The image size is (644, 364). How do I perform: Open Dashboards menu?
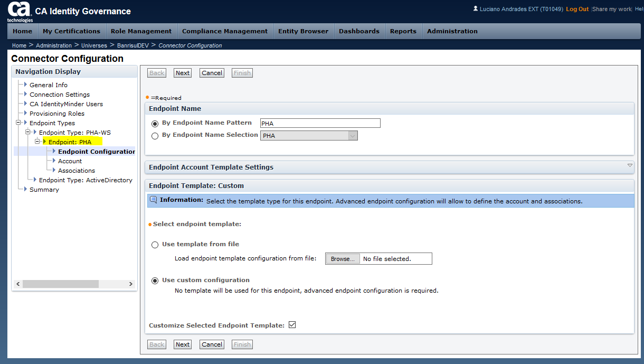359,31
